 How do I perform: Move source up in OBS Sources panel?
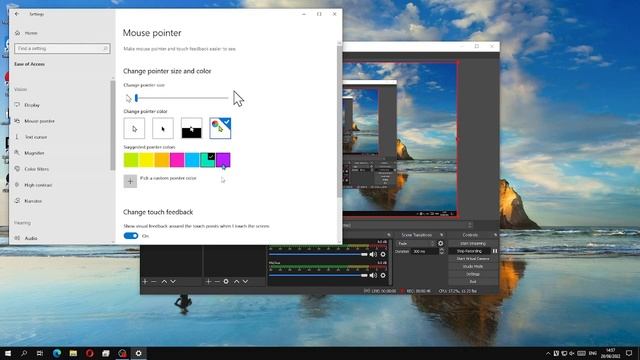point(236,282)
